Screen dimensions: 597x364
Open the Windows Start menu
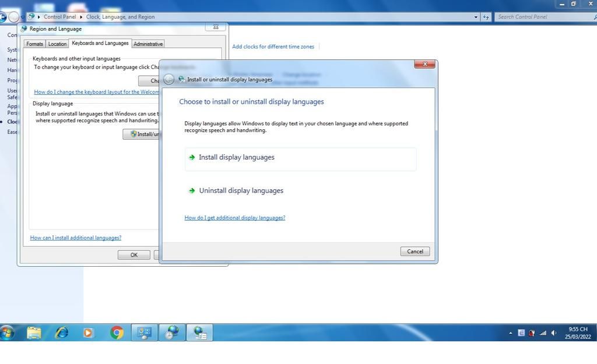6,333
